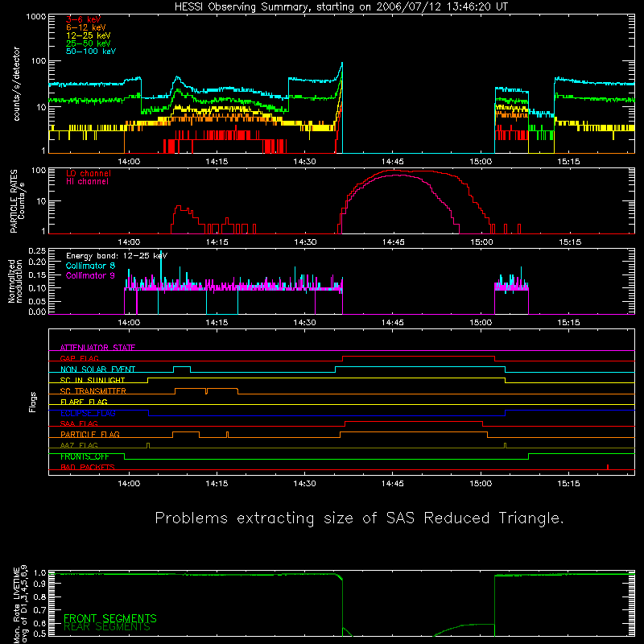The width and height of the screenshot is (644, 644).
Task: Select the Collimator 9 legend entry
Action: (90, 275)
